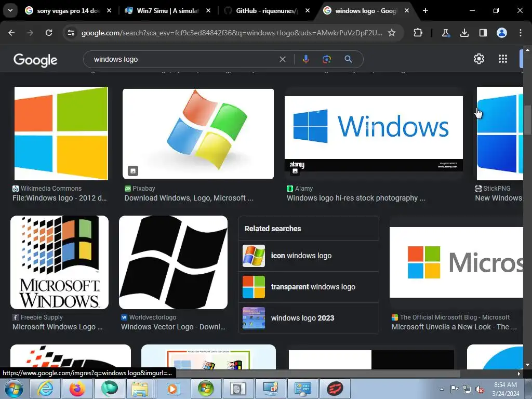Close the GitHub tab
Image resolution: width=532 pixels, height=399 pixels.
[308, 10]
